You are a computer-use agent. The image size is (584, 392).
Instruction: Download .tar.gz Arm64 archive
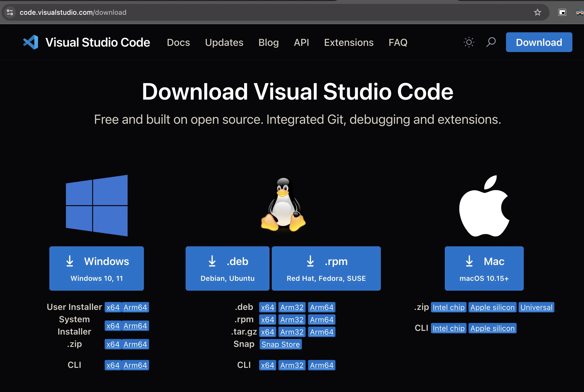click(322, 332)
